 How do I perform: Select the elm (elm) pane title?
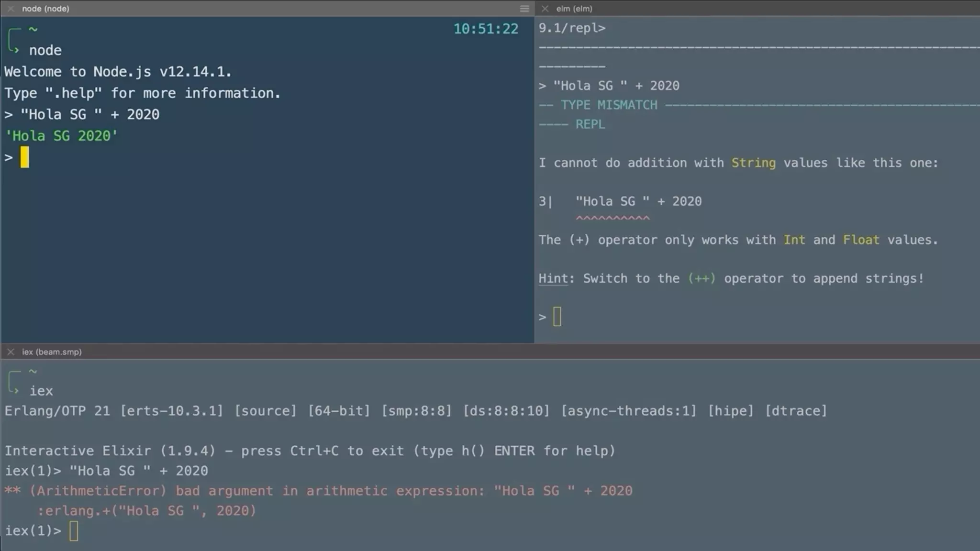pyautogui.click(x=574, y=9)
